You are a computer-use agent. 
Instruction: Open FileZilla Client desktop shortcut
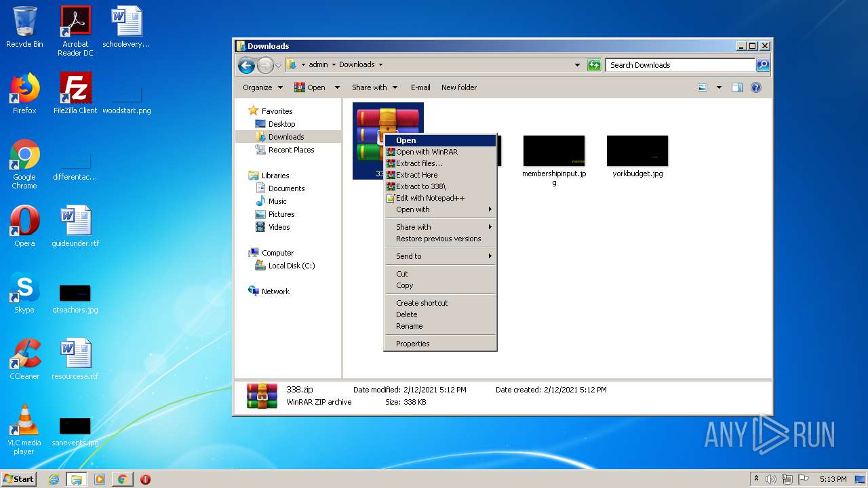tap(75, 94)
